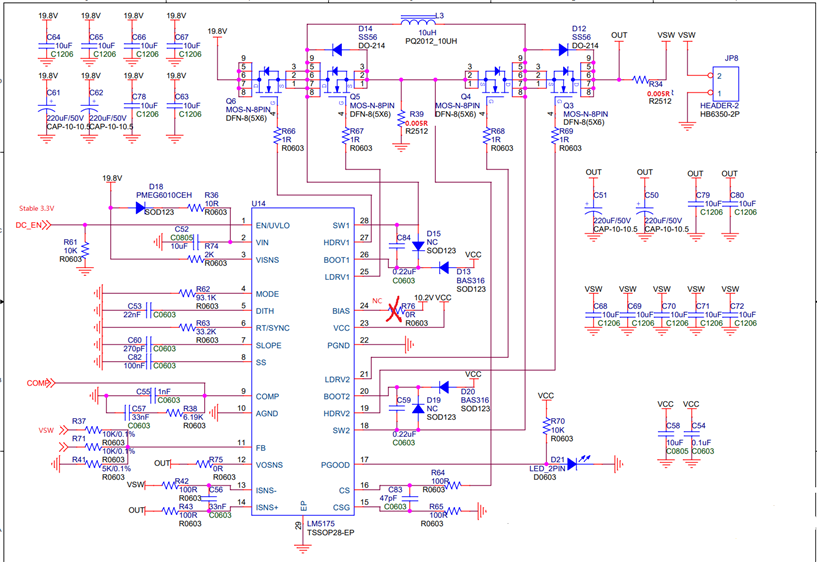Click the R34 current-sense resistor symbol
Viewport: 817px width, 562px height.
pos(640,80)
